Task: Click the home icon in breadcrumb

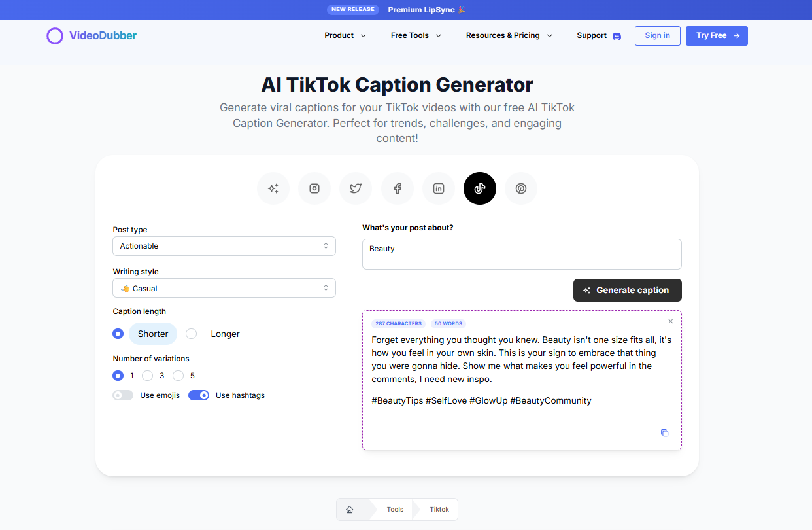Action: (x=350, y=510)
